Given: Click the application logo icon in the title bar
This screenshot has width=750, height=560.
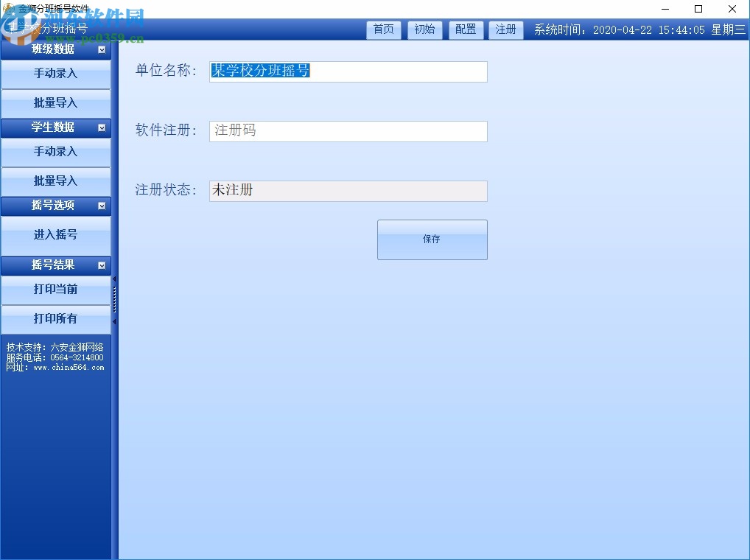Looking at the screenshot, I should 9,7.
